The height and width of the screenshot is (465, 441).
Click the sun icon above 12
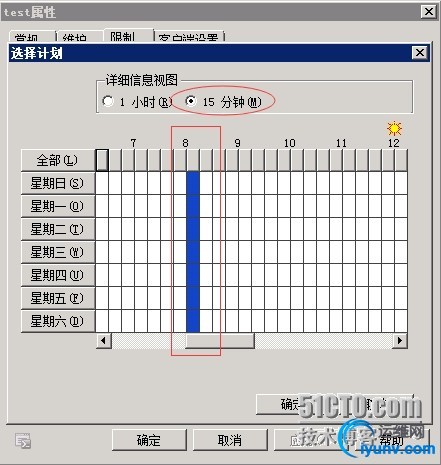click(394, 128)
